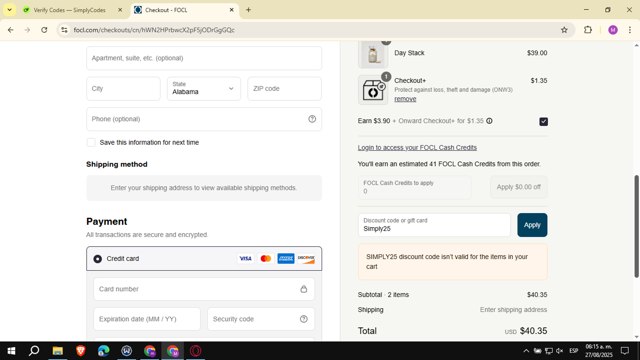Image resolution: width=640 pixels, height=360 pixels.
Task: Click the Card number field
Action: (204, 289)
